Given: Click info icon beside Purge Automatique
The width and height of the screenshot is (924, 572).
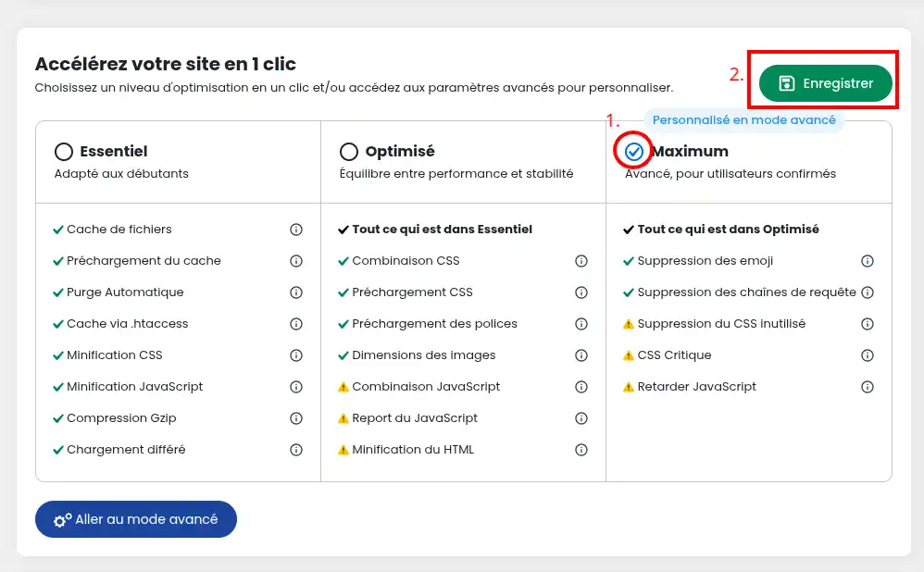Looking at the screenshot, I should (296, 292).
